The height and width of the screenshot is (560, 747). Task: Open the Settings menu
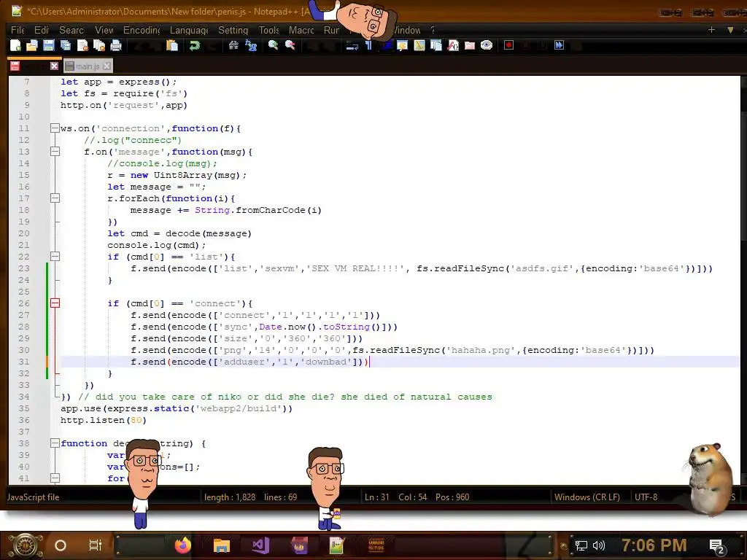(x=233, y=30)
